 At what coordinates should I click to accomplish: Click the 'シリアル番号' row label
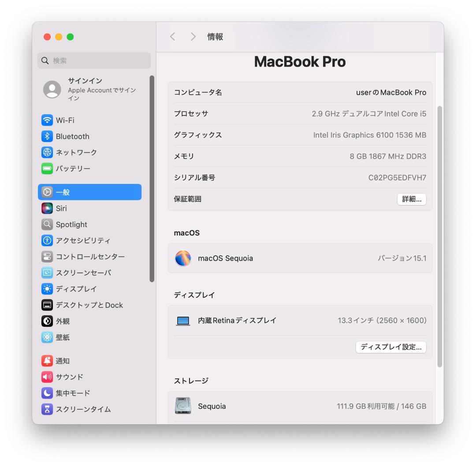194,178
